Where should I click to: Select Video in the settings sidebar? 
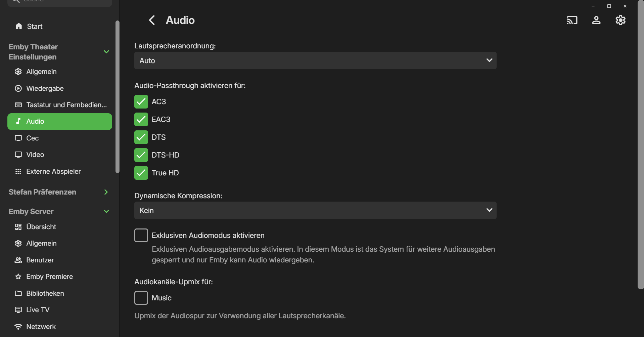35,155
